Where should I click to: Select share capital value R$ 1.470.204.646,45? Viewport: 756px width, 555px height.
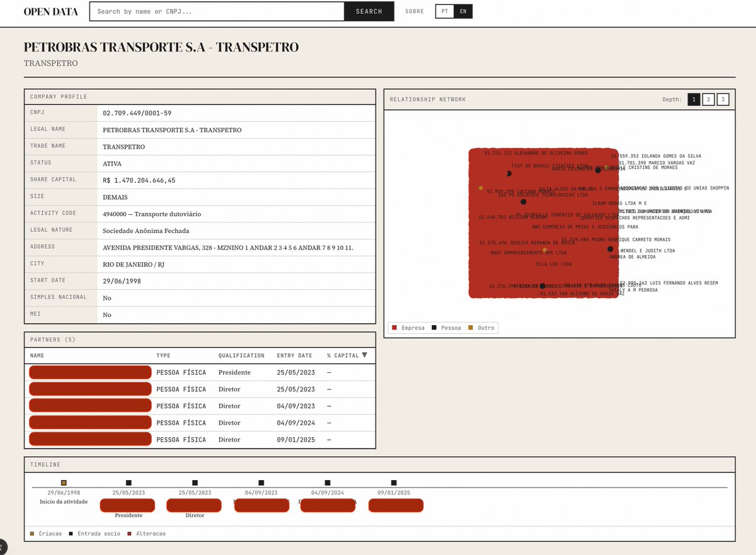coord(139,180)
